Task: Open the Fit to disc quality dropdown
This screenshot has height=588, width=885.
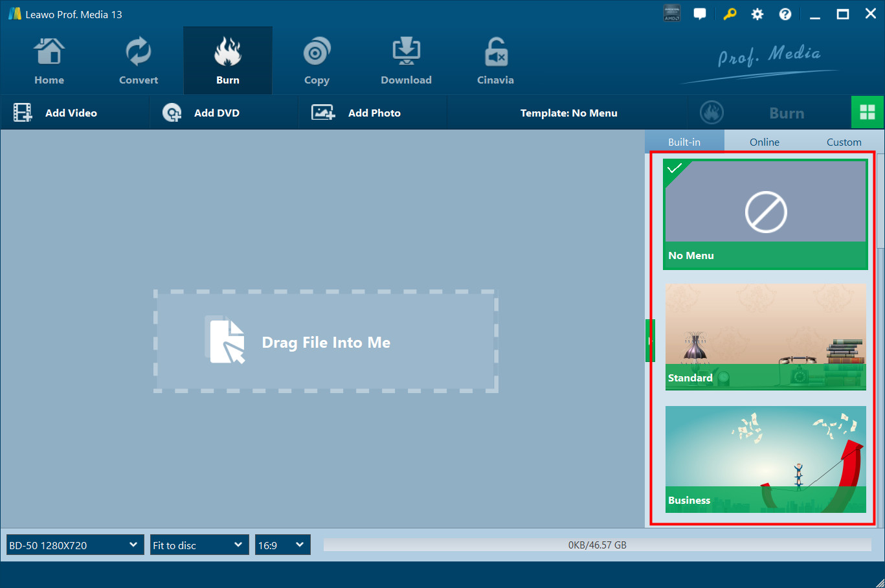Action: point(199,545)
